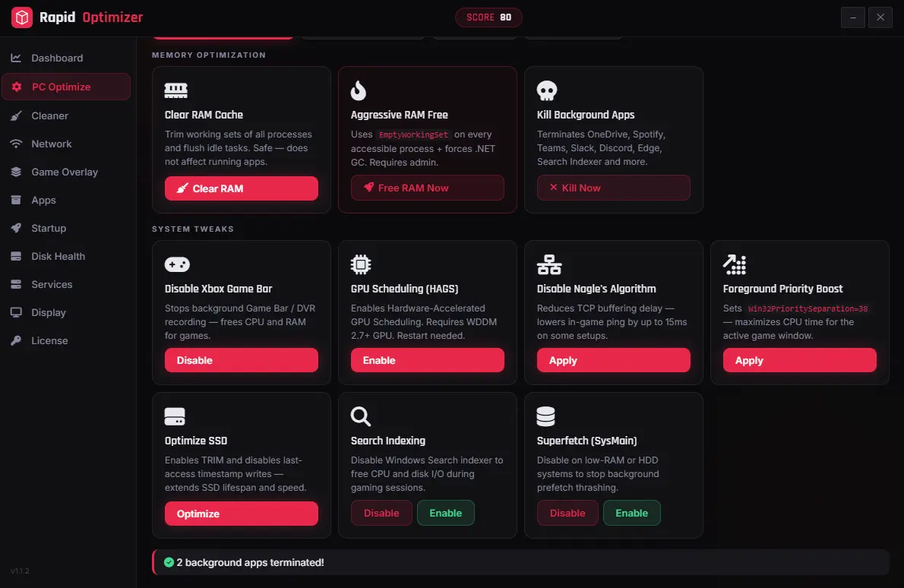Click the Clear RAM Cache memory chip icon
904x588 pixels.
175,90
